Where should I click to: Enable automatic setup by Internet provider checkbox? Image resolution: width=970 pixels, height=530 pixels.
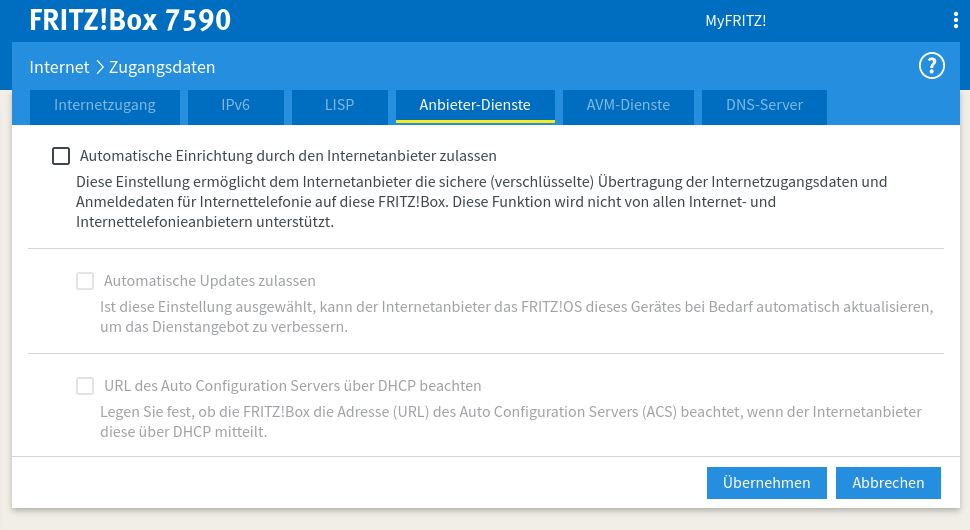(x=61, y=156)
